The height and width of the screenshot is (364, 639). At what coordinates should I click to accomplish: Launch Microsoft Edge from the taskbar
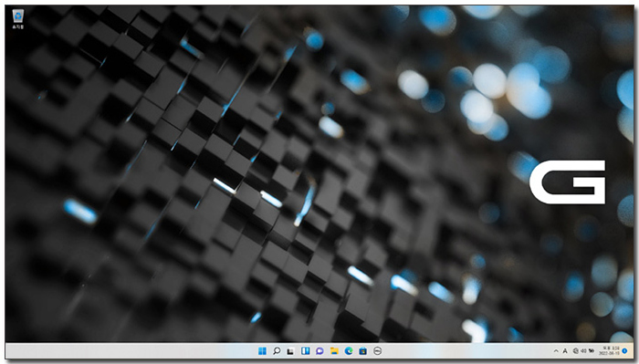point(349,351)
